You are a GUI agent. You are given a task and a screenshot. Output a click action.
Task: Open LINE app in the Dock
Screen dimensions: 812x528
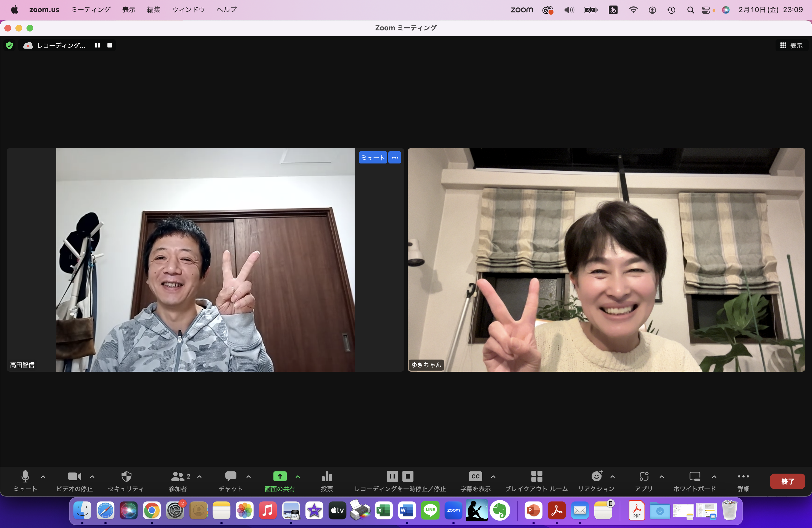(430, 510)
